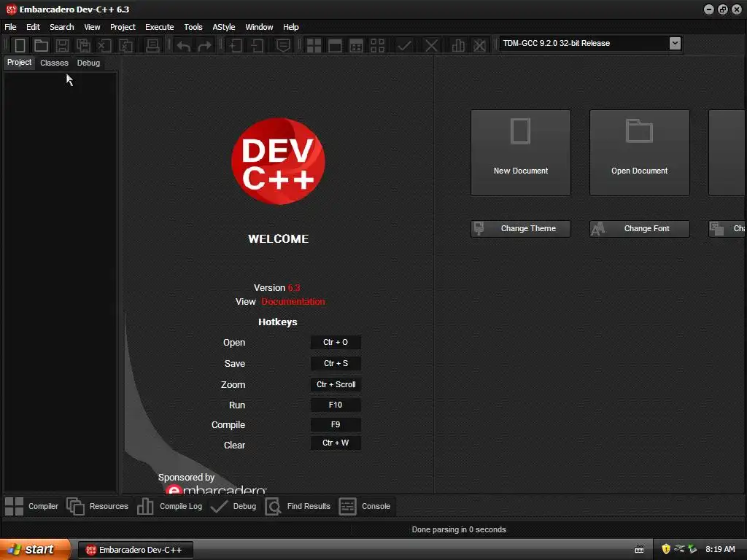Click the Ctr + O hotkey box
Image resolution: width=747 pixels, height=560 pixels.
pos(336,343)
